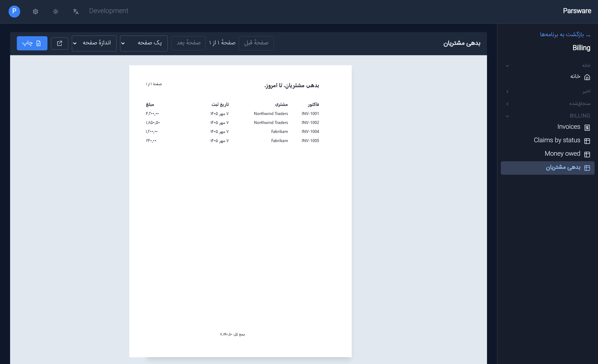The image size is (598, 364).
Task: Click the report title بدهی مشتریان، تا امروز
Action: [x=292, y=85]
